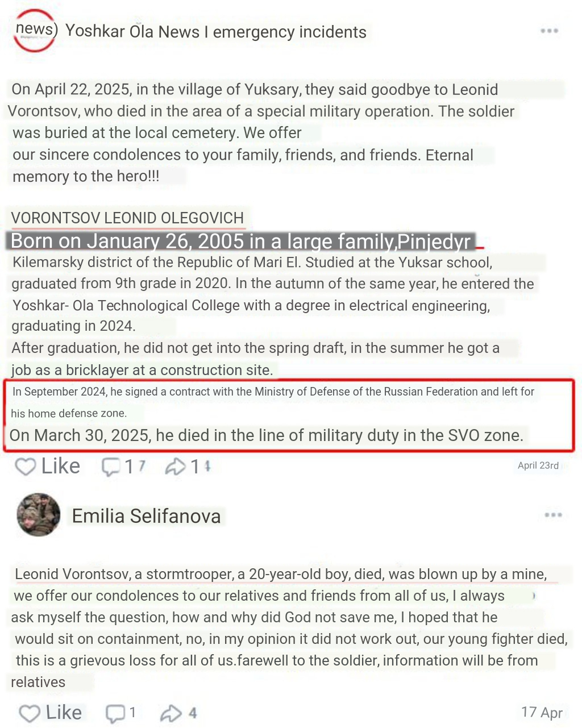
Task: Click the Leonid Vorontsov, a stormtrooper sentence
Action: pyautogui.click(x=281, y=574)
